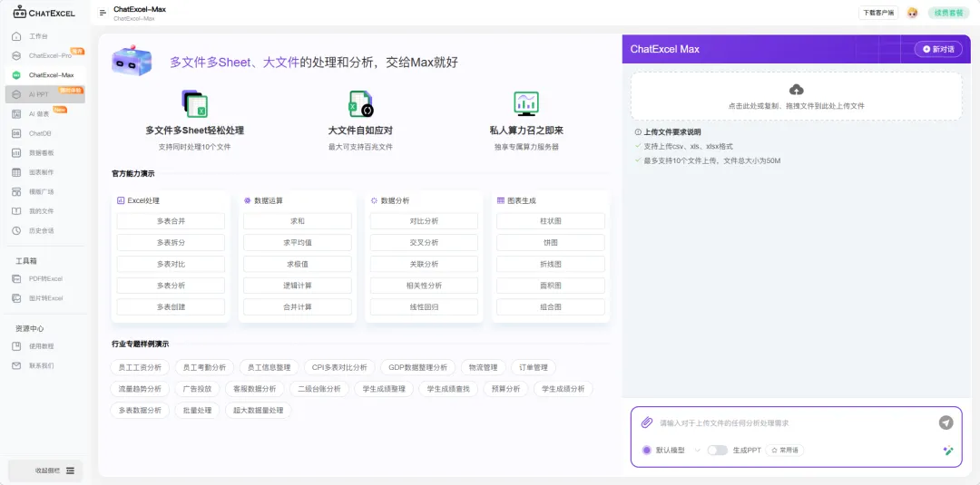The image size is (980, 485).
Task: Open the user avatar profile
Action: tap(913, 13)
